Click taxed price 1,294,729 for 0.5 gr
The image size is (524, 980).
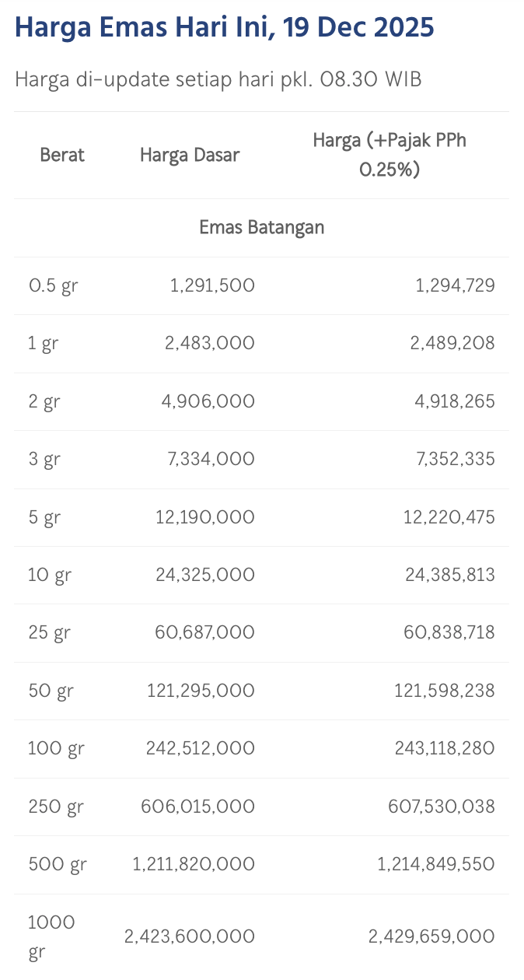point(455,285)
